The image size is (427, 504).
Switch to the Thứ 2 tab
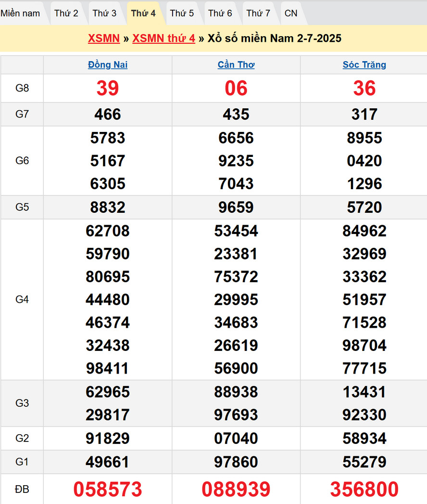[x=66, y=13]
